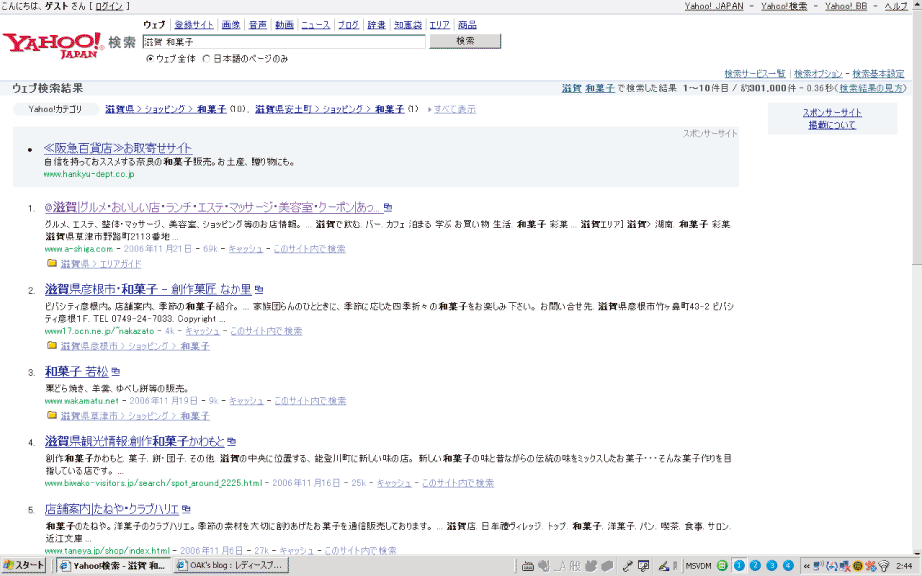Click the ログイン link
Viewport: 922px width, 576px height.
pos(109,6)
